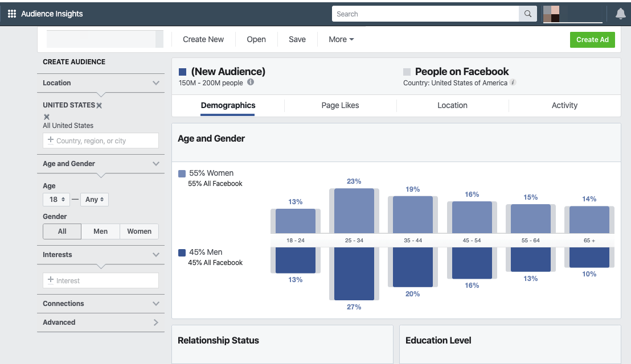Select All gender option
Screen dimensions: 631x364
[62, 231]
